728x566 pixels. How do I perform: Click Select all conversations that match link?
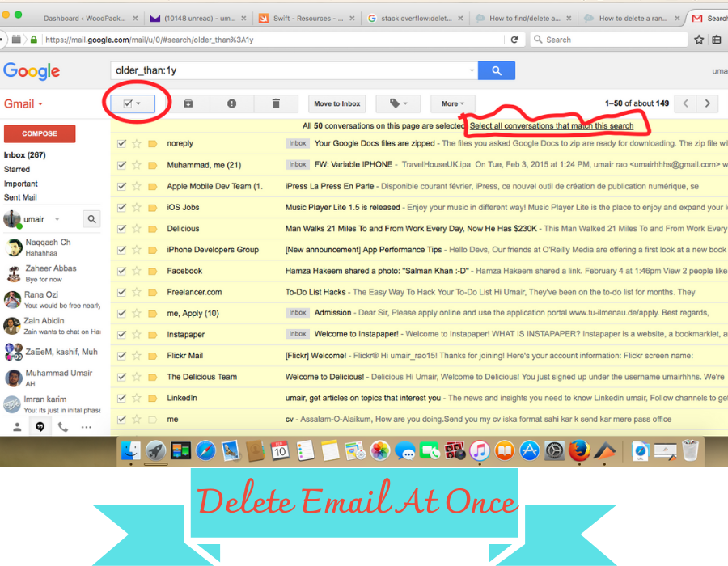552,125
